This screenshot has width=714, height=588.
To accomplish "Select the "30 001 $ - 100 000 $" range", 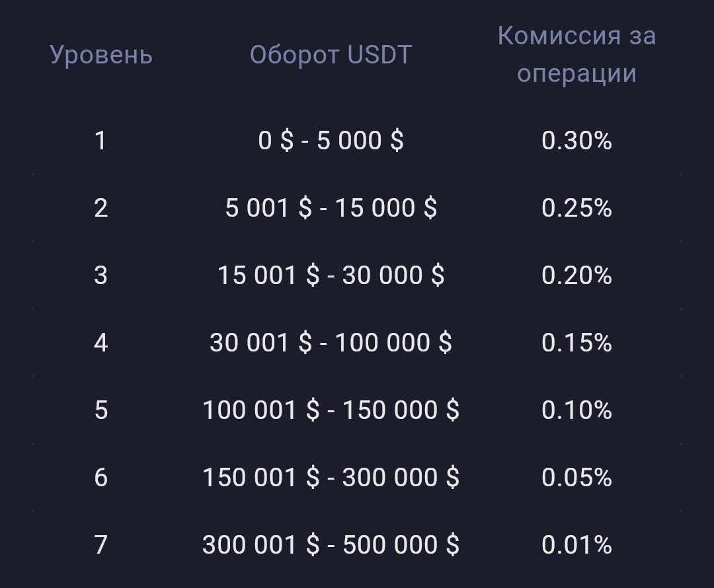I will coord(331,343).
